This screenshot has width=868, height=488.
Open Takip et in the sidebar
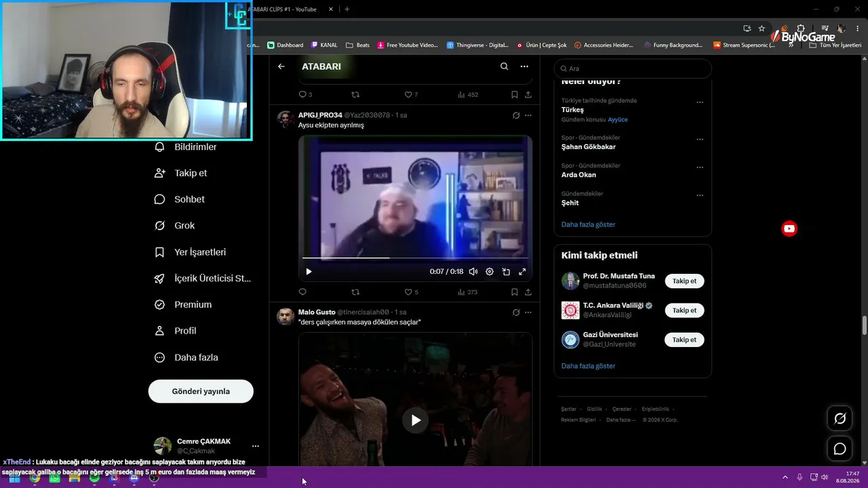181,173
